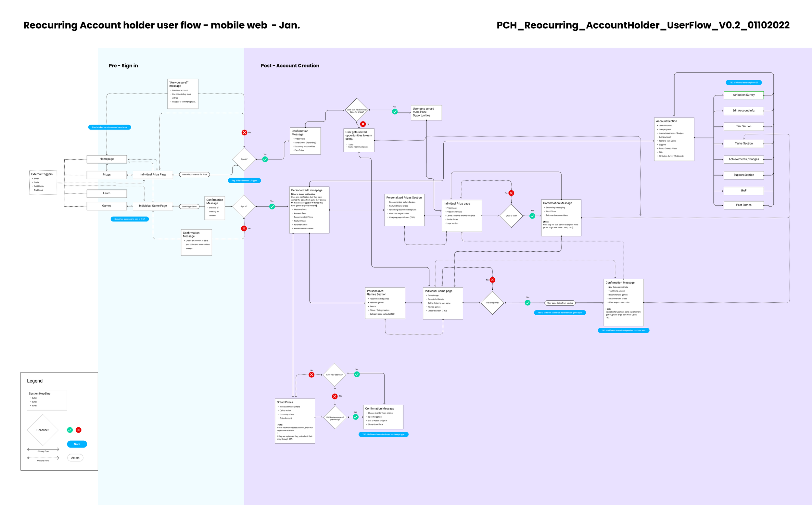Click green check right of Full Address entered diamond
Viewport: 812px width, 505px height.
(x=356, y=417)
